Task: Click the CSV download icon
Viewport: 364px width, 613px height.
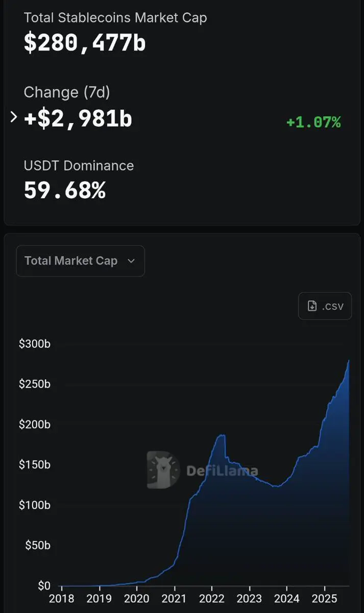Action: pos(312,306)
